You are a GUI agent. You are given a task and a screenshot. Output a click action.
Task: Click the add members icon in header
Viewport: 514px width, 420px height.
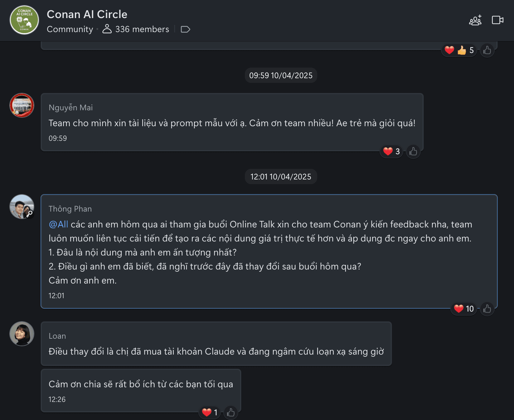[475, 20]
